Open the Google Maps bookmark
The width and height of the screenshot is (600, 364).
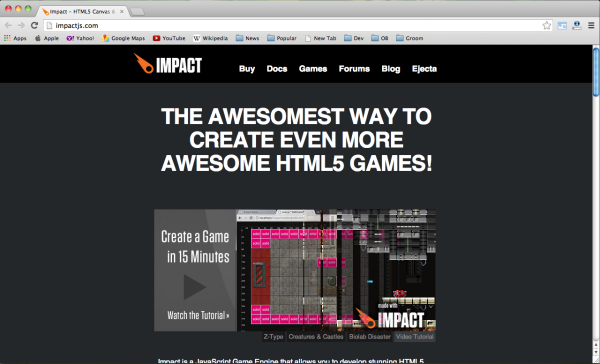click(x=123, y=38)
